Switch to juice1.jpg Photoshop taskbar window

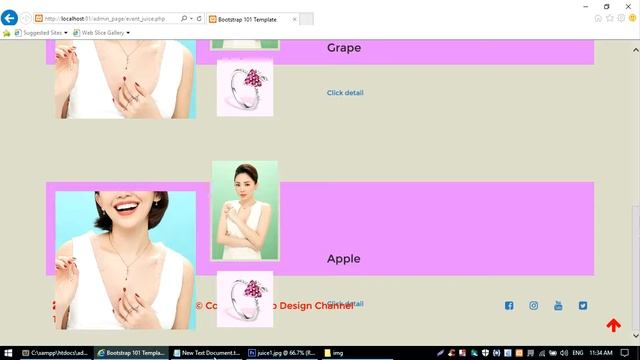click(282, 353)
